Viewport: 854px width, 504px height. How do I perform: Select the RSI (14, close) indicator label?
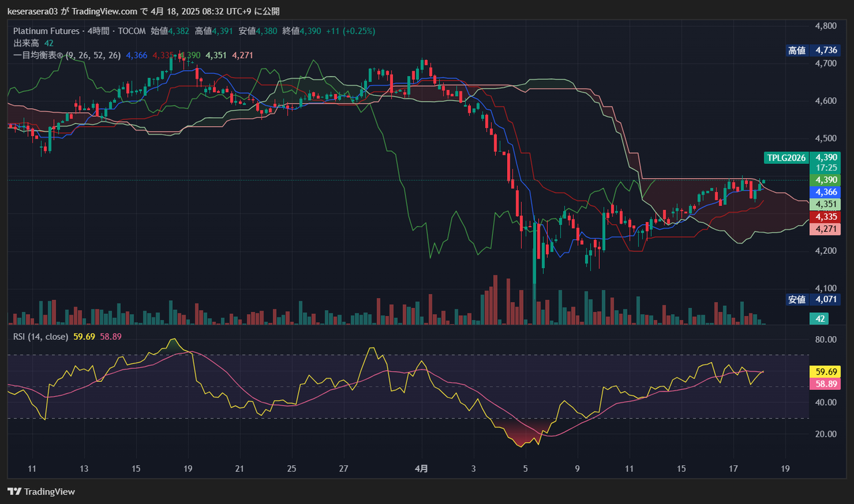point(41,337)
